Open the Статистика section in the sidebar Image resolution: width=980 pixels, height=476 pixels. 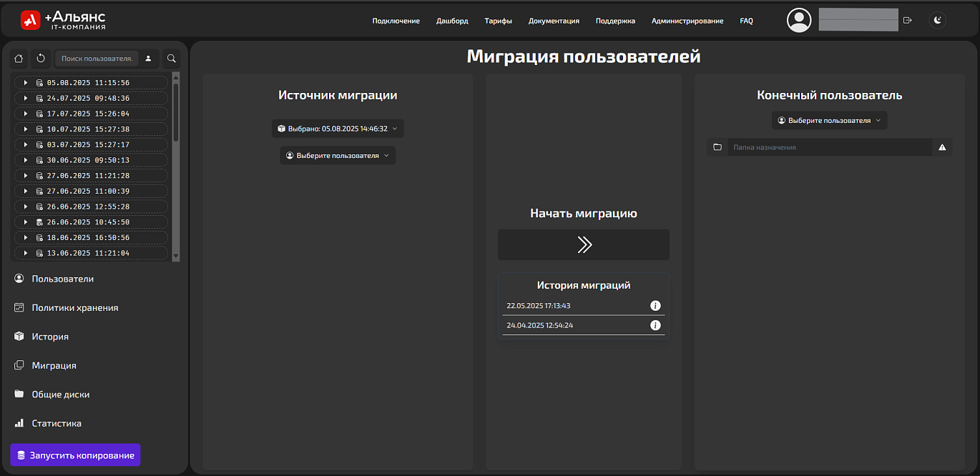pyautogui.click(x=57, y=422)
